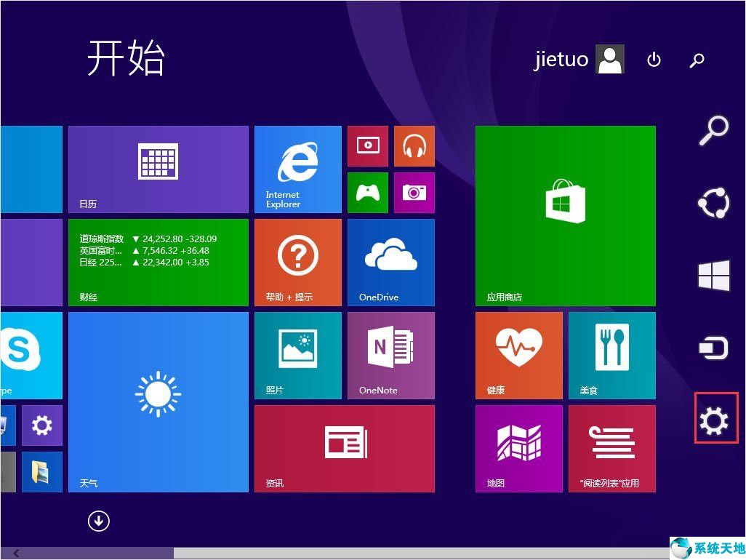Open Internet Explorer from its tile

pyautogui.click(x=297, y=169)
